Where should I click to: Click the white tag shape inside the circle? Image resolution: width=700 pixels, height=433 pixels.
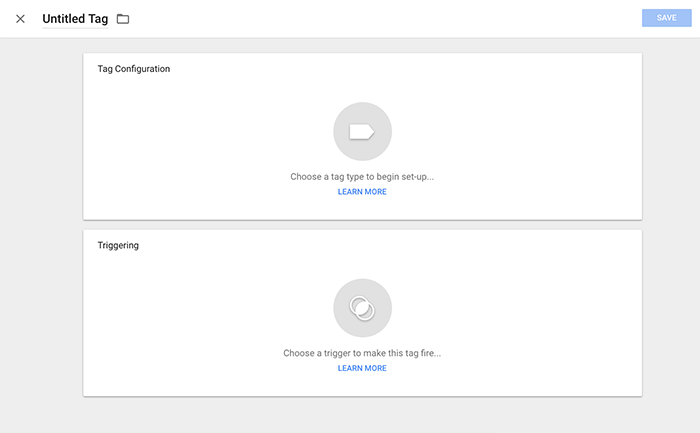point(362,132)
